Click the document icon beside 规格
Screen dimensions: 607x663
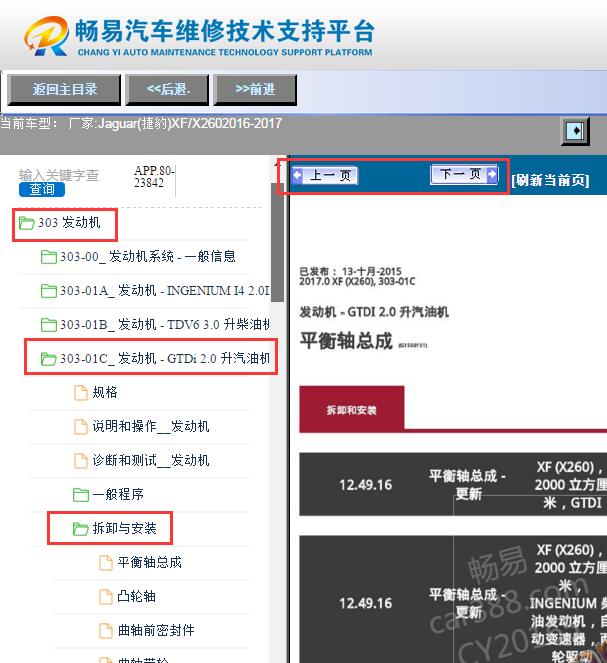81,392
